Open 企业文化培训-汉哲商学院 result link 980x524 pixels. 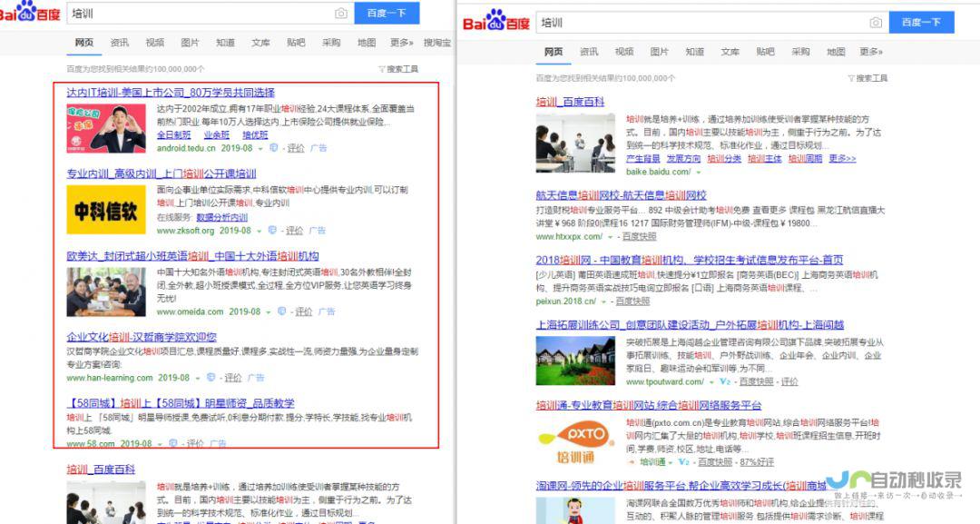[142, 337]
